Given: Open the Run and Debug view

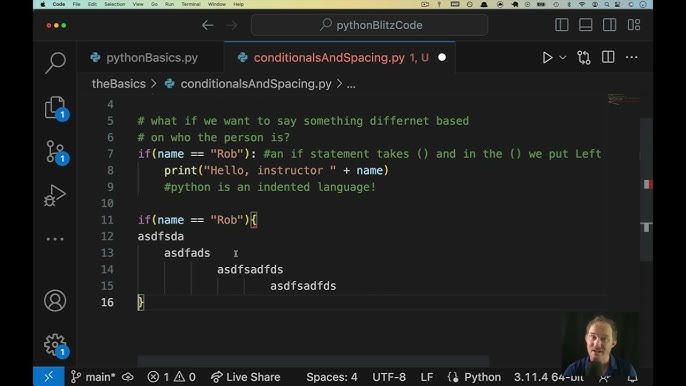Looking at the screenshot, I should tap(55, 195).
